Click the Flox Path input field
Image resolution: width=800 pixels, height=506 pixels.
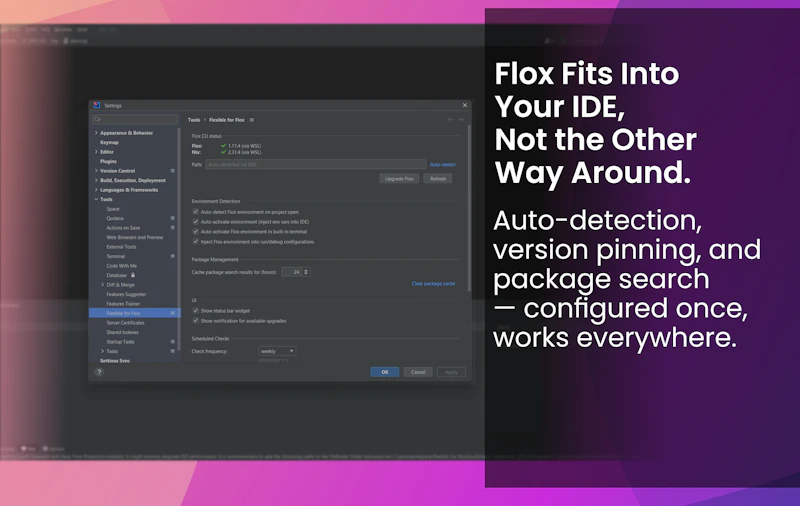pos(316,164)
